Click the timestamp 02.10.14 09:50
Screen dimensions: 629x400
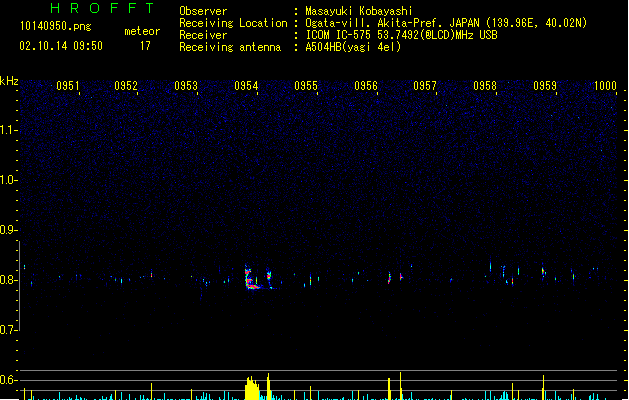pos(61,46)
